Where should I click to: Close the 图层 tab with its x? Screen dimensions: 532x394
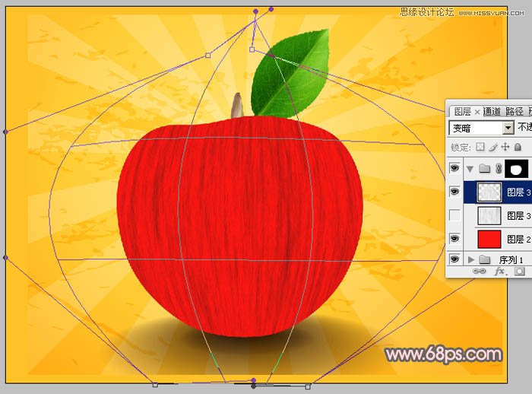477,112
